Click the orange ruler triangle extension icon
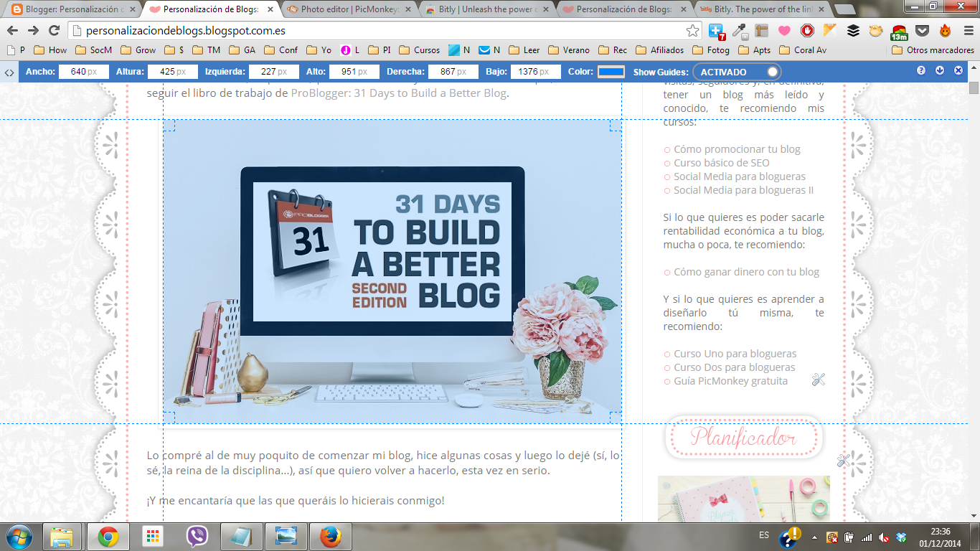This screenshot has height=551, width=980. point(830,31)
